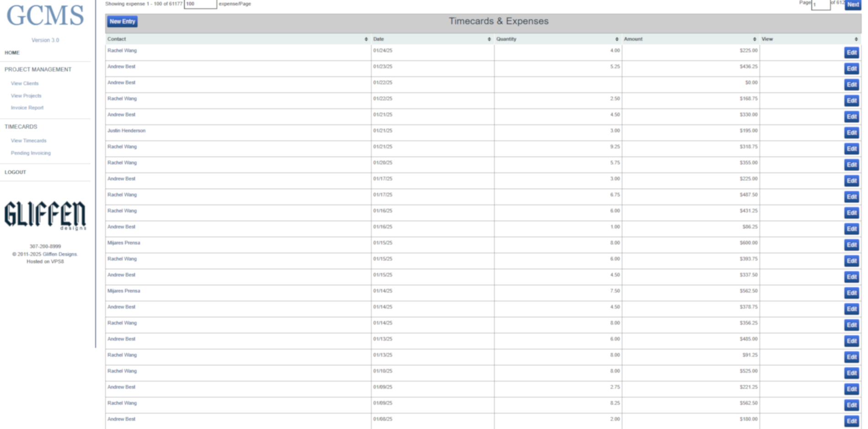Select the 01/24/25 date cell

click(432, 53)
